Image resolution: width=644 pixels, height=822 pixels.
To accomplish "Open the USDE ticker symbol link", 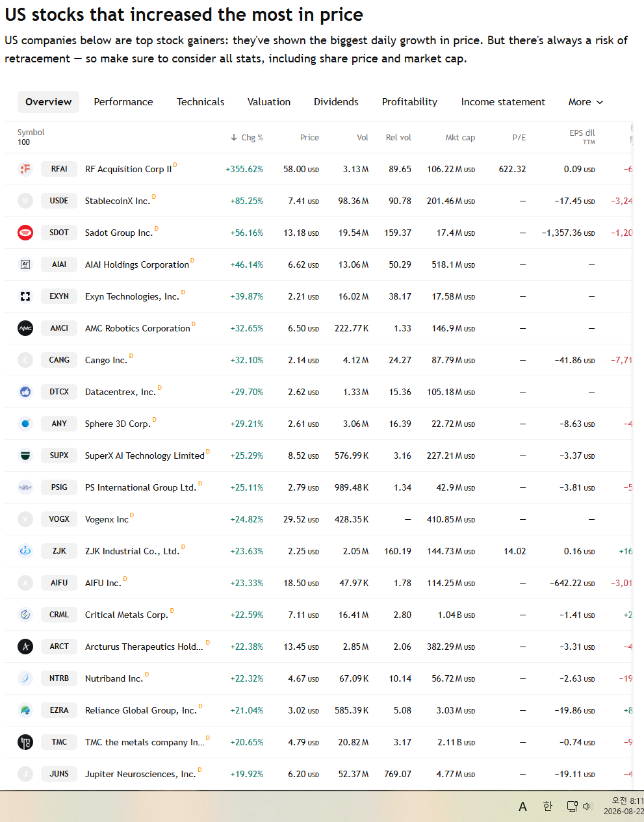I will 59,201.
